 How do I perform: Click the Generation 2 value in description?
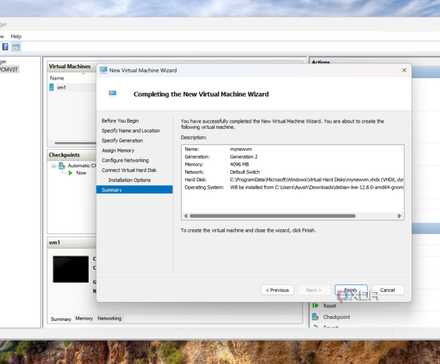(x=244, y=157)
